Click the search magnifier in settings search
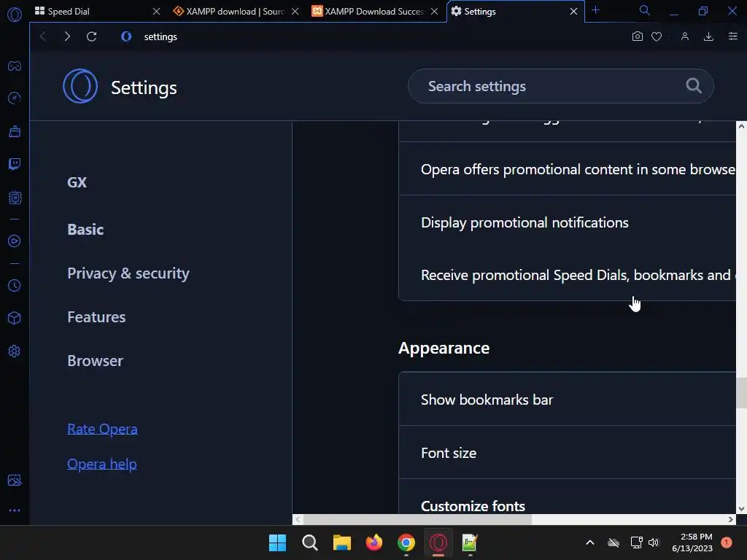The height and width of the screenshot is (560, 747). [694, 86]
